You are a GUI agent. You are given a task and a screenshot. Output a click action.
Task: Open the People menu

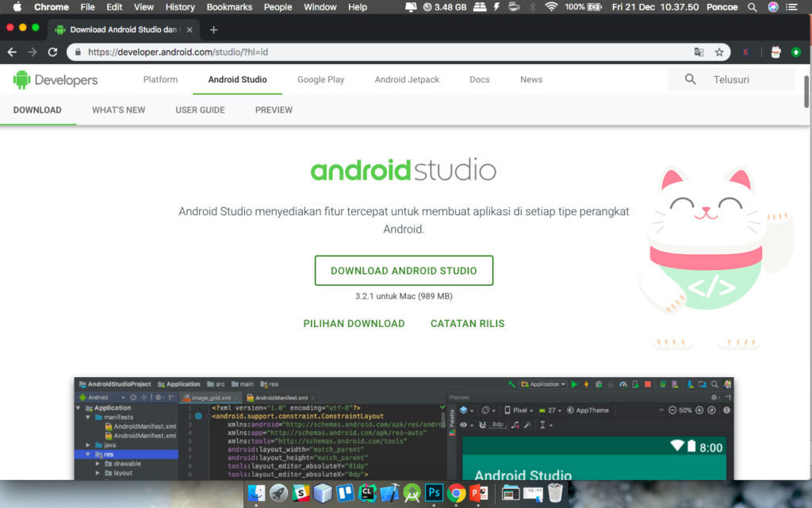coord(278,6)
